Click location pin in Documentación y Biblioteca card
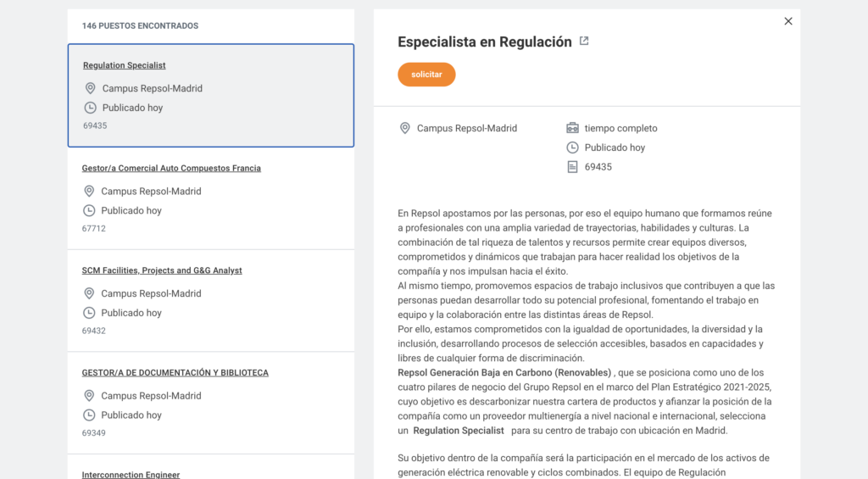Image resolution: width=868 pixels, height=479 pixels. tap(89, 396)
